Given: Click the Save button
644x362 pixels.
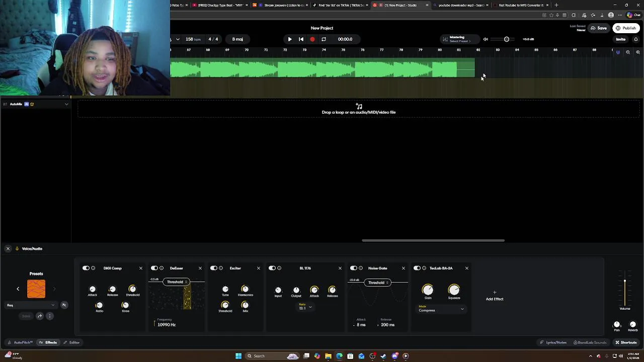Looking at the screenshot, I should tap(599, 28).
